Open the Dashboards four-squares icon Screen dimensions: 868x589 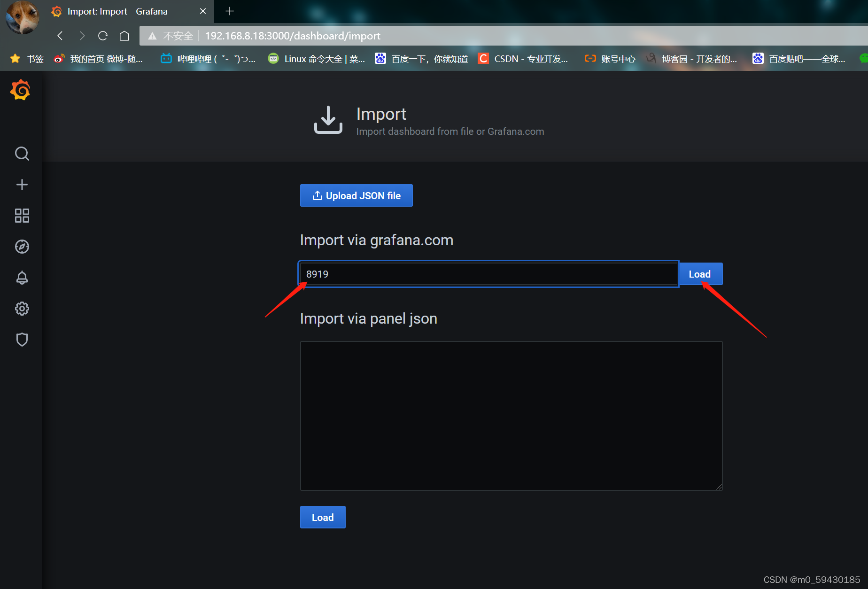[22, 216]
